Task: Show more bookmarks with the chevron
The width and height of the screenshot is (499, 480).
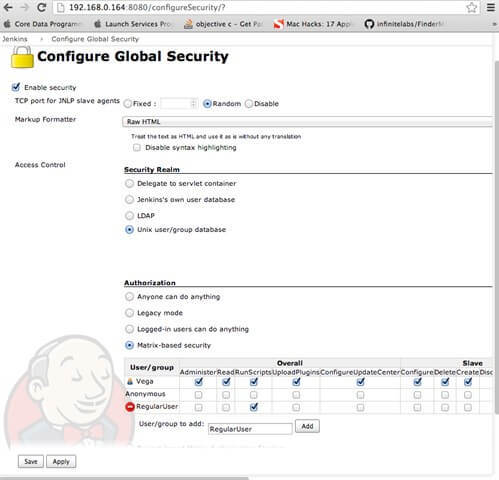Action: pos(494,24)
